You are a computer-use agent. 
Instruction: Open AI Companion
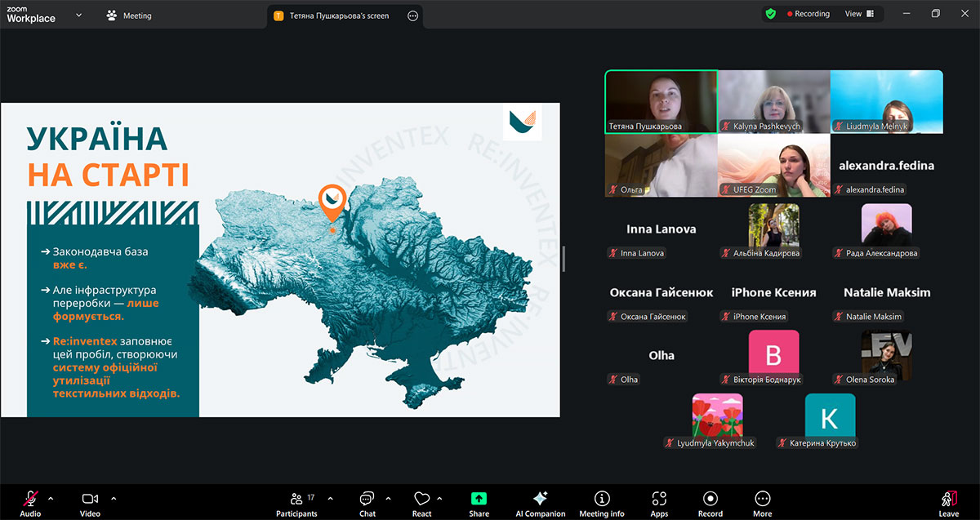(540, 500)
